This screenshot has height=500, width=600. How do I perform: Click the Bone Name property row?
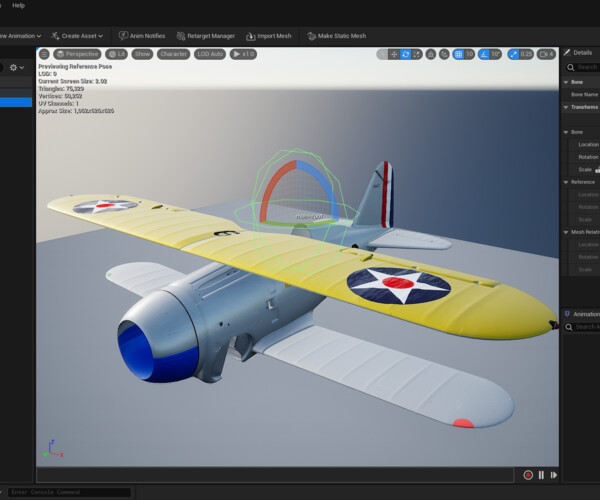tap(581, 94)
